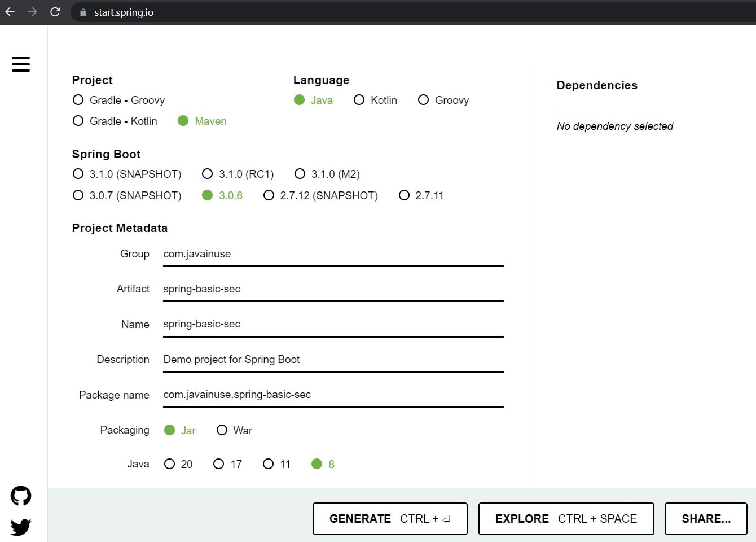Click the padlock site info icon

[x=83, y=12]
